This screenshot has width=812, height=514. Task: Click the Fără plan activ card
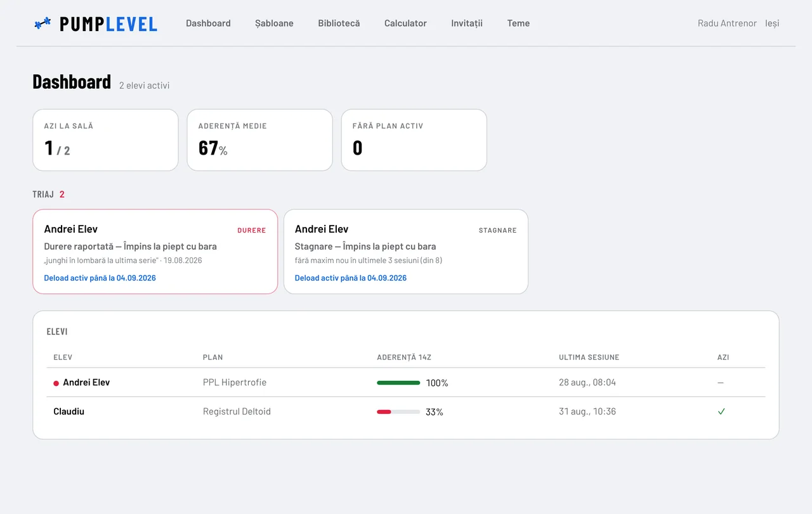tap(414, 140)
